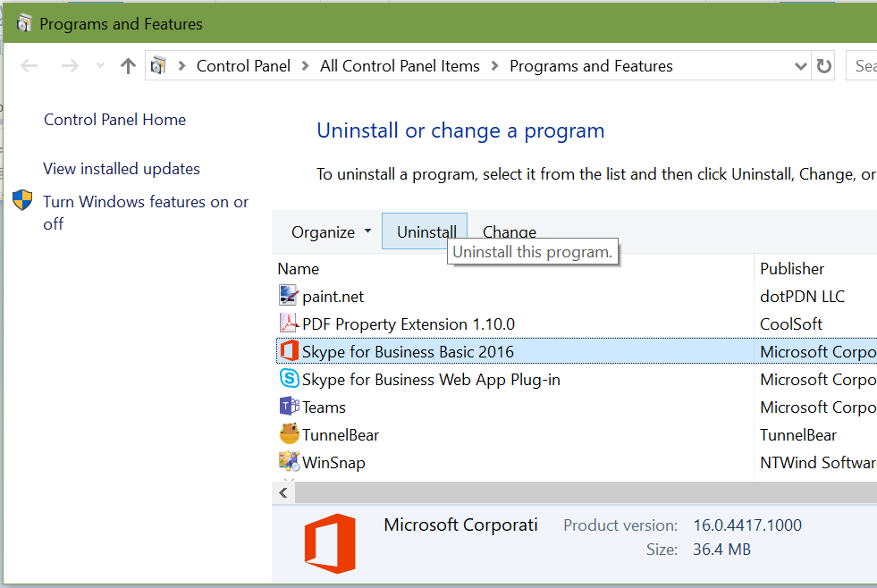Refresh the Programs and Features list
877x588 pixels.
(x=823, y=66)
